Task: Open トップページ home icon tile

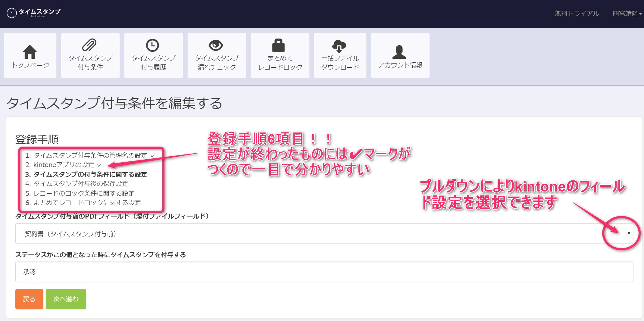Action: 30,56
